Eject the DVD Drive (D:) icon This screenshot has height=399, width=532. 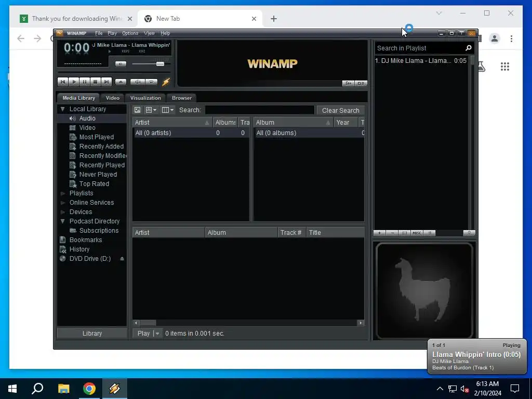[x=122, y=259]
